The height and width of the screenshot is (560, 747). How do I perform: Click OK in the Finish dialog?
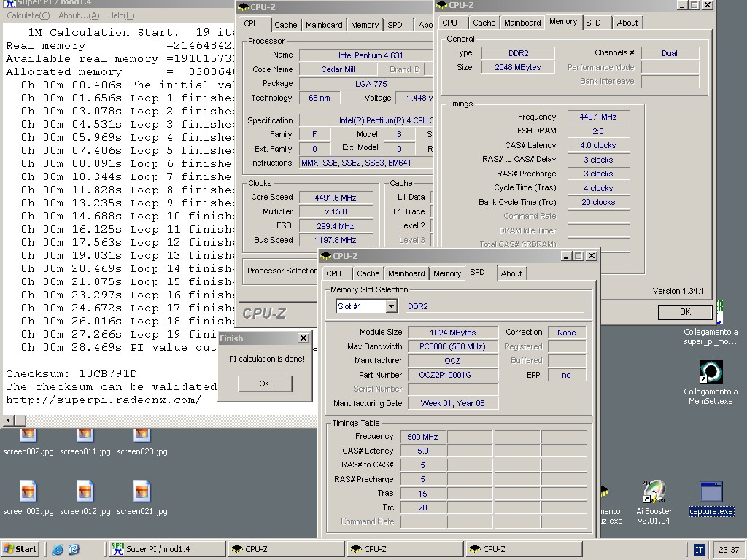(264, 384)
